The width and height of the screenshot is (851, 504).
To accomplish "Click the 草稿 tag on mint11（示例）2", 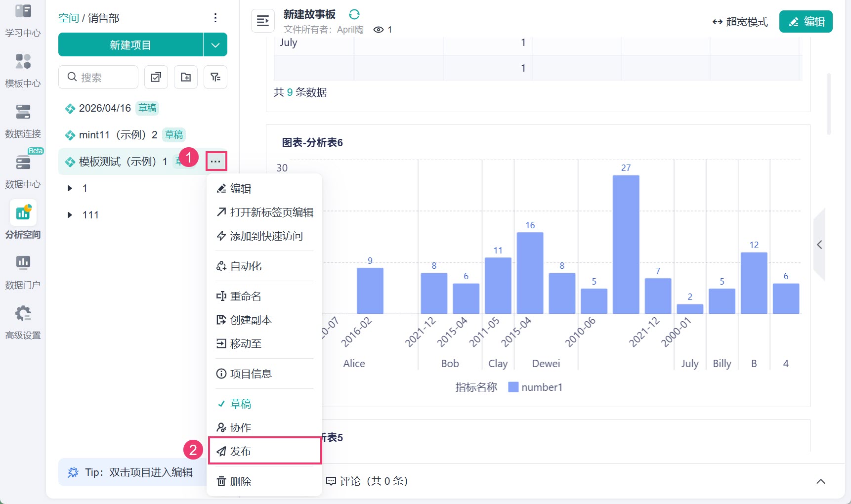I will pos(174,135).
